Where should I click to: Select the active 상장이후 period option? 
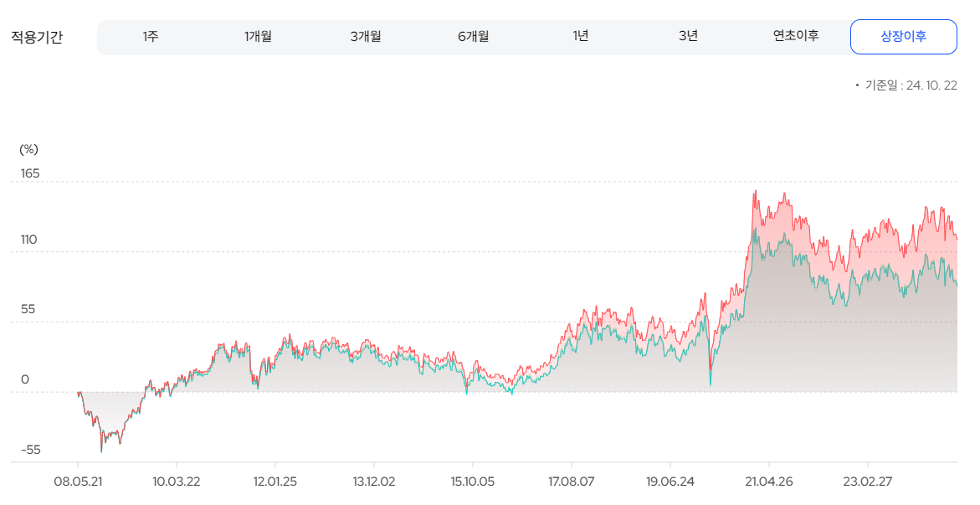903,36
